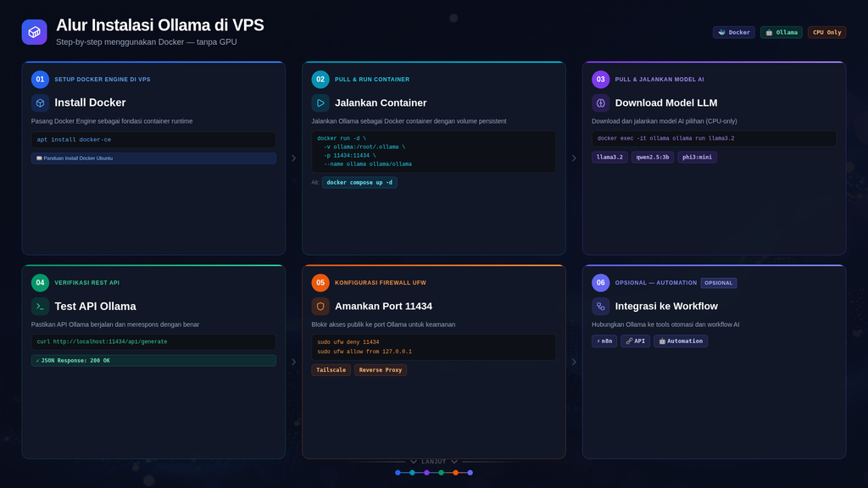
Task: Click the Alur Instalasi Ollama di VPS title
Action: tap(160, 25)
